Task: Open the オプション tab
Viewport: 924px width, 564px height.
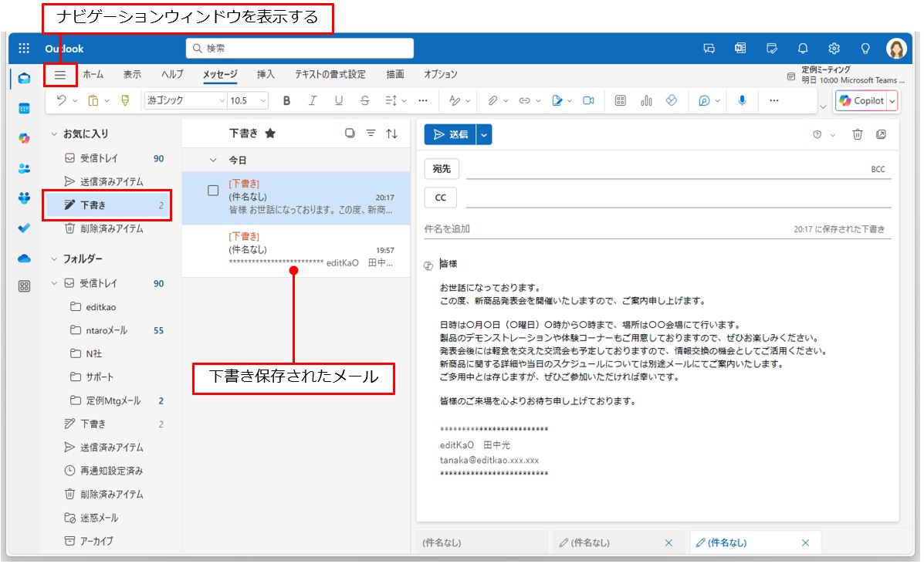Action: (440, 74)
